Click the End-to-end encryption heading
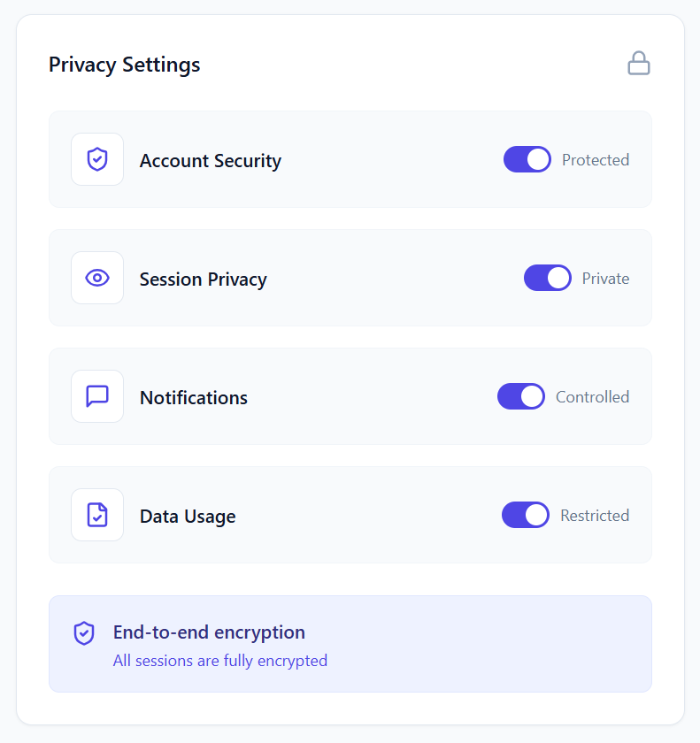Viewport: 700px width, 743px height. [209, 632]
